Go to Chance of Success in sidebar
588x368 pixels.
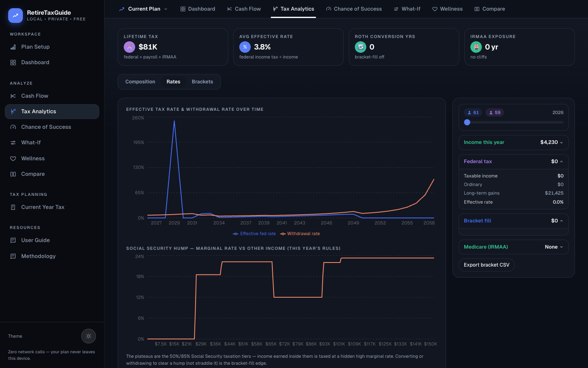(x=52, y=127)
